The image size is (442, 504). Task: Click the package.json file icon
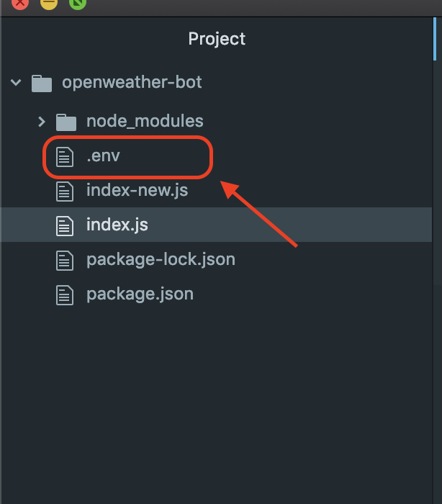66,294
